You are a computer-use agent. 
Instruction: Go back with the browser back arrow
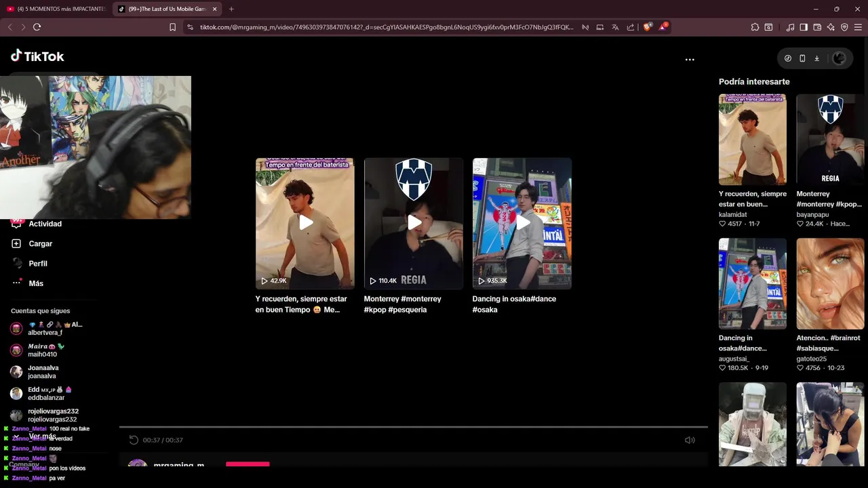[9, 27]
